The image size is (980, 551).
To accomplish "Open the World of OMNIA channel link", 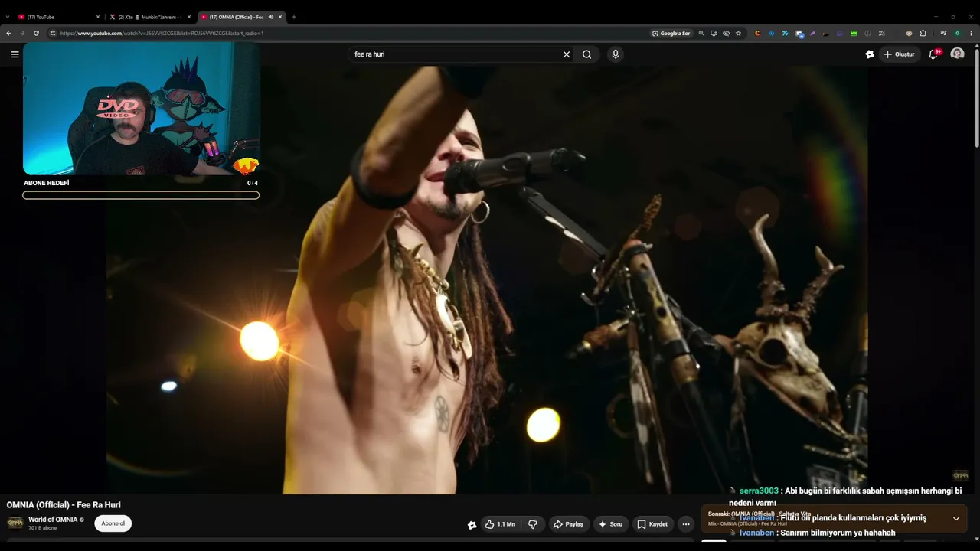I will pyautogui.click(x=53, y=520).
